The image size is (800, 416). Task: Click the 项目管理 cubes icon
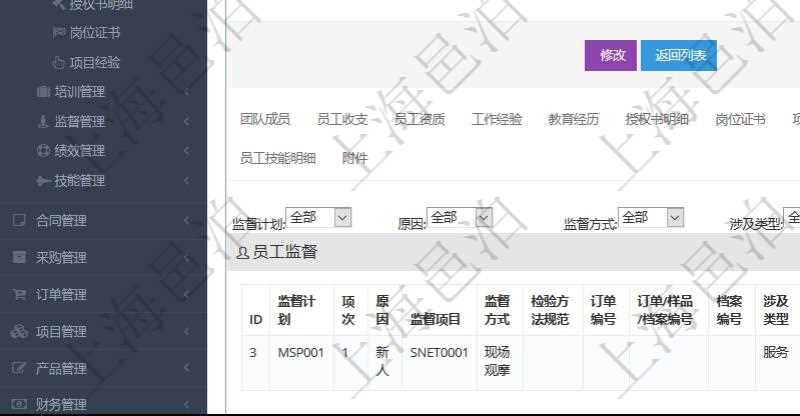click(x=19, y=331)
